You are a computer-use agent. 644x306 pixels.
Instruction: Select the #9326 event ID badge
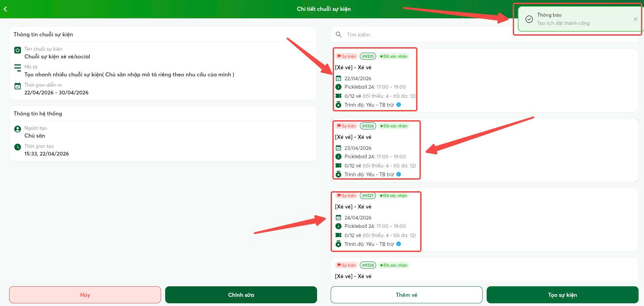[368, 126]
